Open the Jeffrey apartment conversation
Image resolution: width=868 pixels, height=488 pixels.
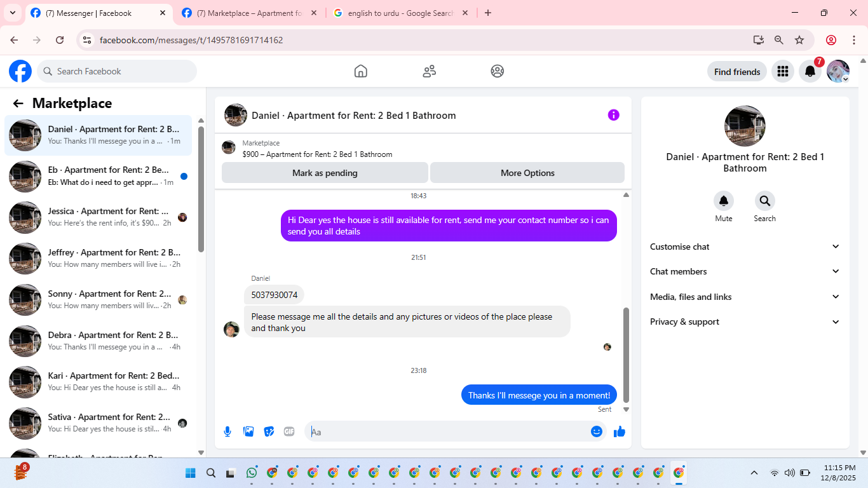tap(98, 259)
